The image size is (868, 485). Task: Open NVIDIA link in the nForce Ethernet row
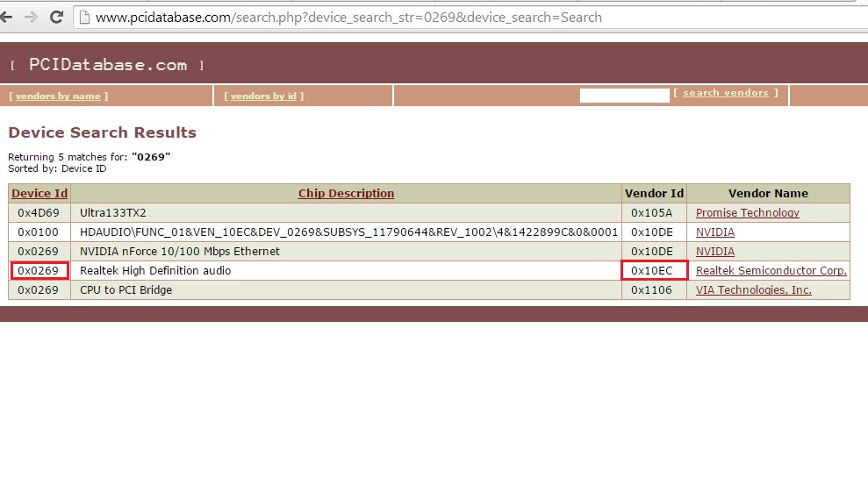click(x=714, y=252)
